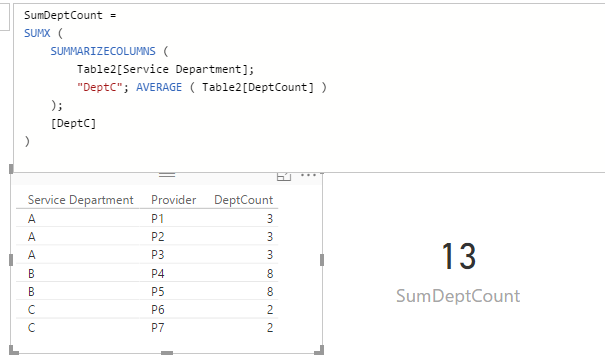Viewport: 605px width, 363px height.
Task: Click the right-middle resize handle of table visual
Action: pos(322,260)
